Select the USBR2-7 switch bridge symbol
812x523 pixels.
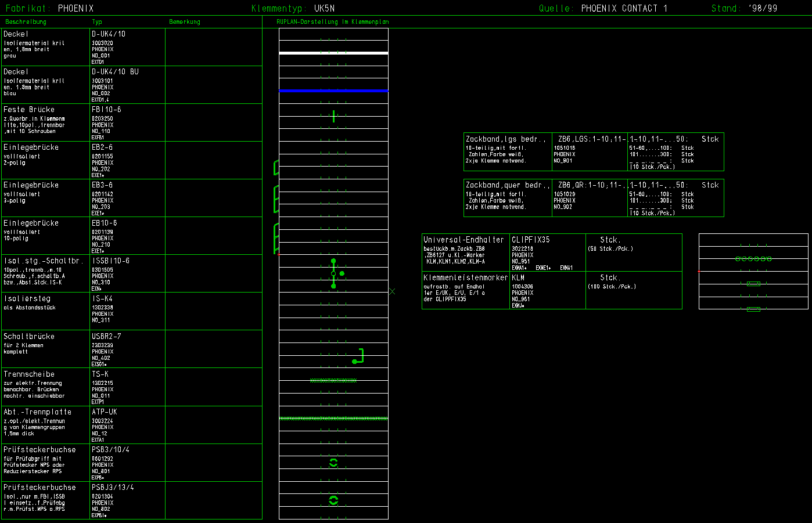(358, 356)
